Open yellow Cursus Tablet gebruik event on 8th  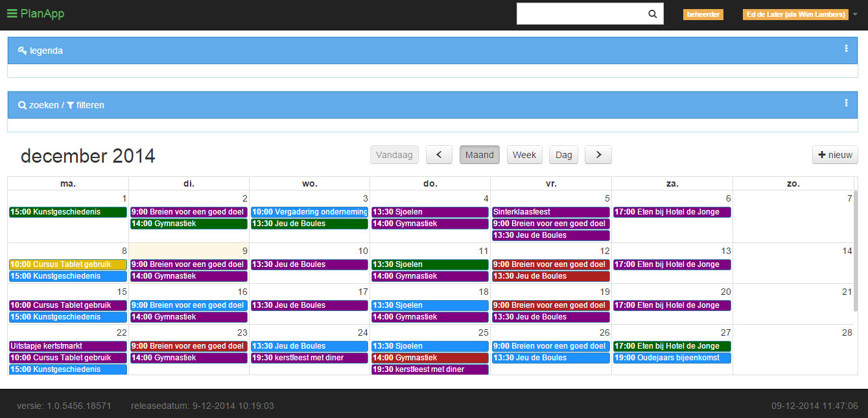pos(67,264)
